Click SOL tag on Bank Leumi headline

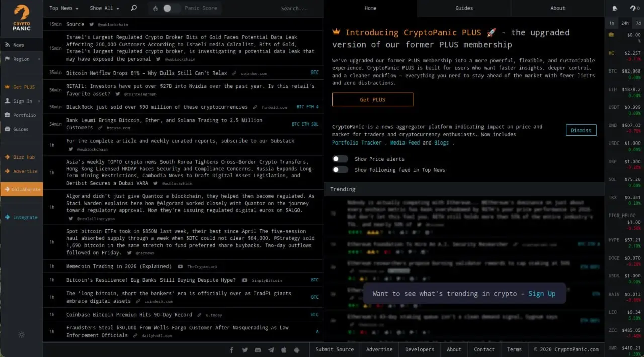(x=315, y=124)
